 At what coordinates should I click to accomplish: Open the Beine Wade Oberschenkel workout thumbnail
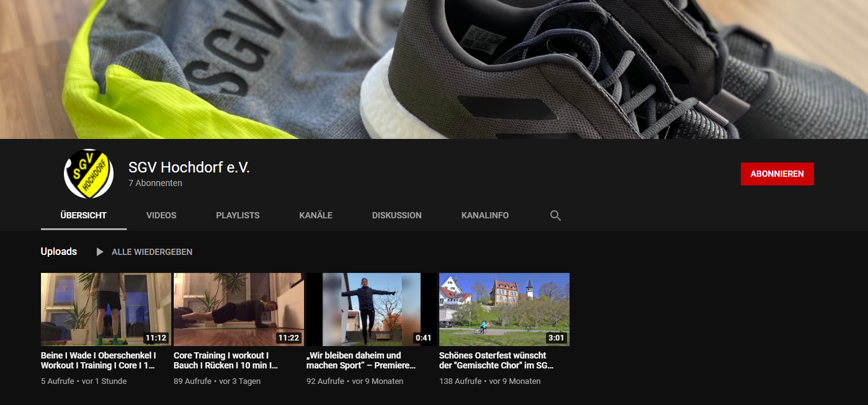pyautogui.click(x=106, y=309)
